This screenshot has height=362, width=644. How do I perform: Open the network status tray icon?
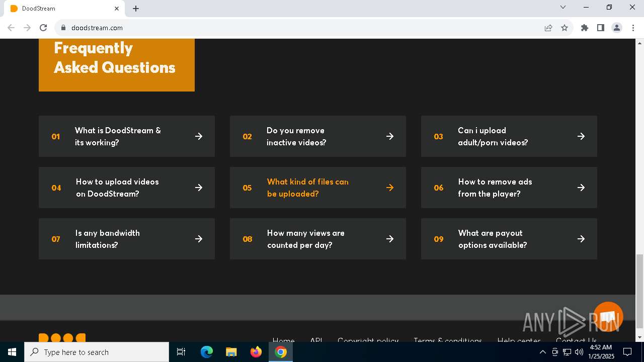[x=567, y=352]
